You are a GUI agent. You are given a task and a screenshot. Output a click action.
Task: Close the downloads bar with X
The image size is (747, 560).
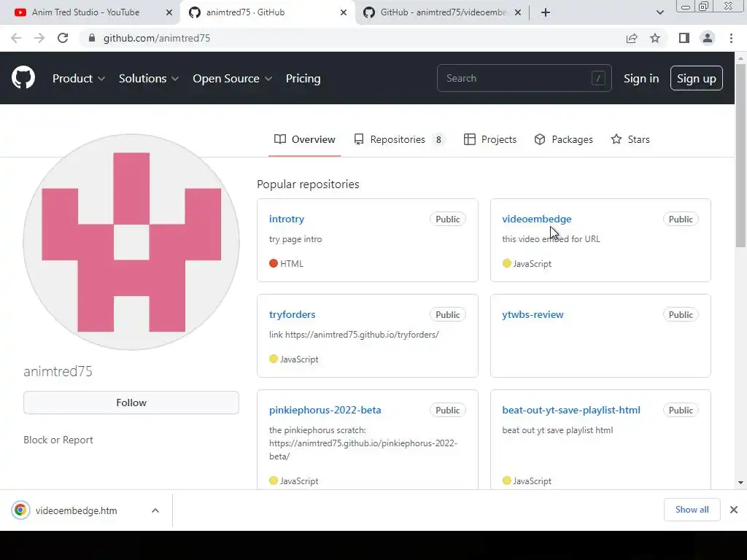point(734,510)
